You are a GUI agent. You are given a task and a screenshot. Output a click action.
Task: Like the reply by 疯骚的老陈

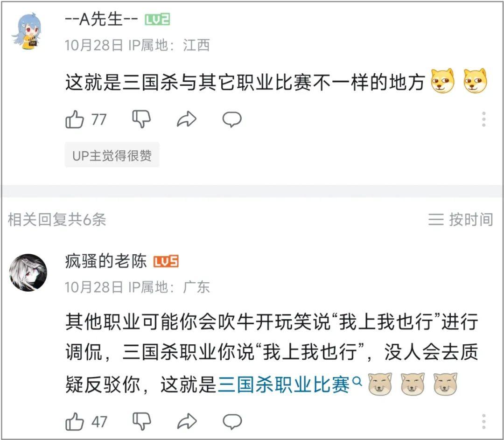(75, 421)
